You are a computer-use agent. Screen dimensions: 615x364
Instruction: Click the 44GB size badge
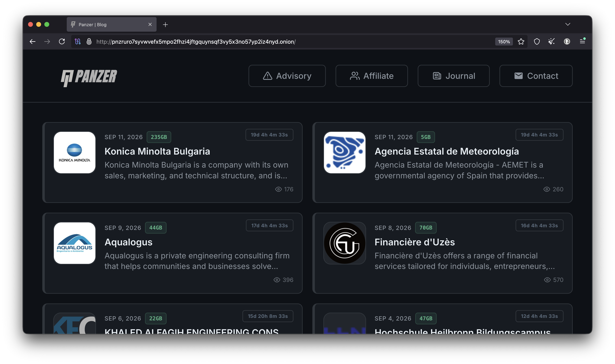[x=156, y=228]
